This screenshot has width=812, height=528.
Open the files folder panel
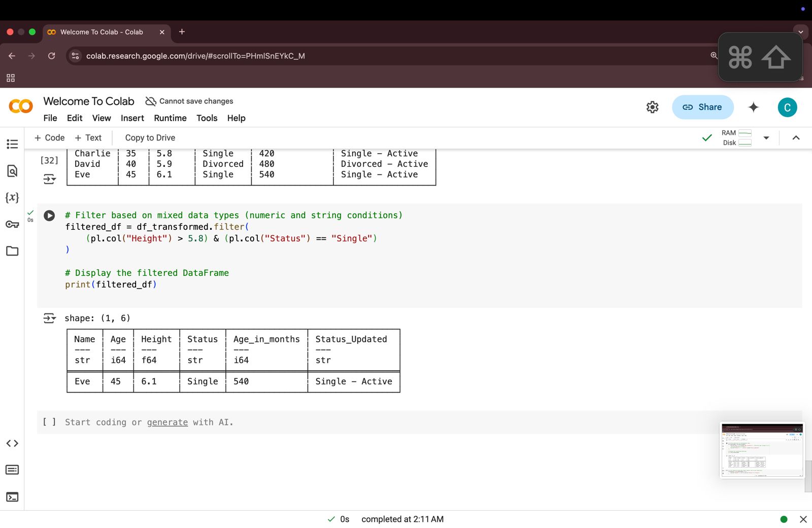point(12,251)
